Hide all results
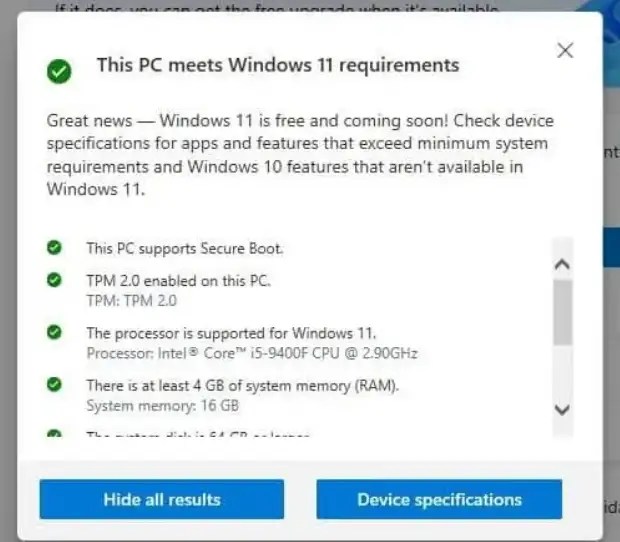Image resolution: width=620 pixels, height=542 pixels. pos(162,499)
